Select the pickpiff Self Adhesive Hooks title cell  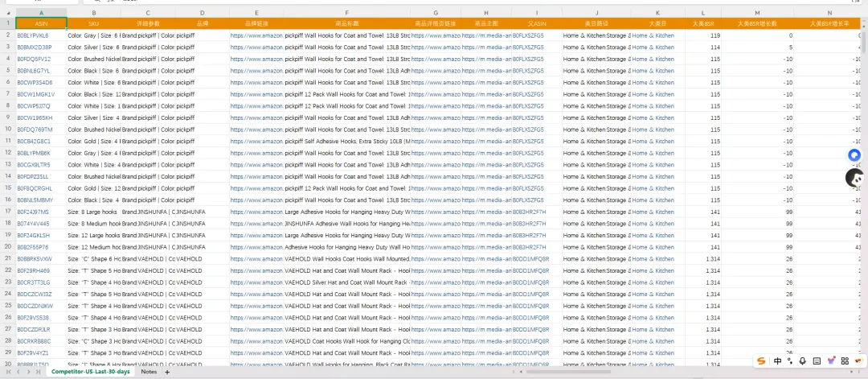[x=346, y=142]
